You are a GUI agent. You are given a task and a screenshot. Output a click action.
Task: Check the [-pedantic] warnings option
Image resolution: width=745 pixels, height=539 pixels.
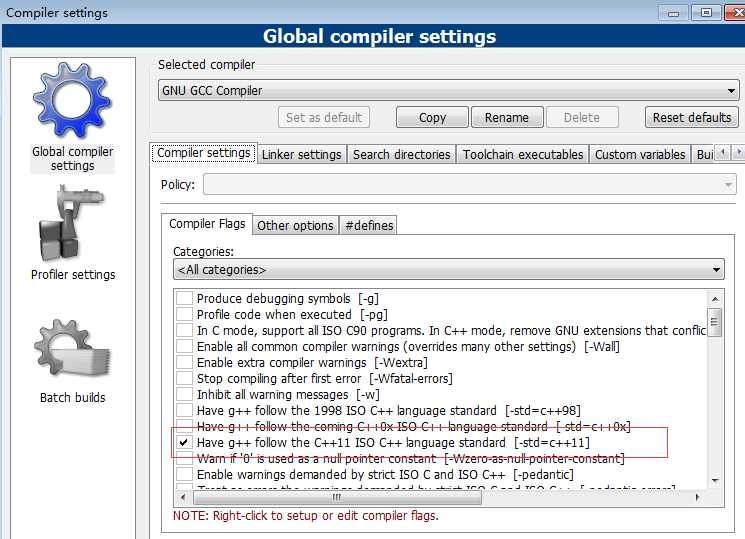(184, 474)
